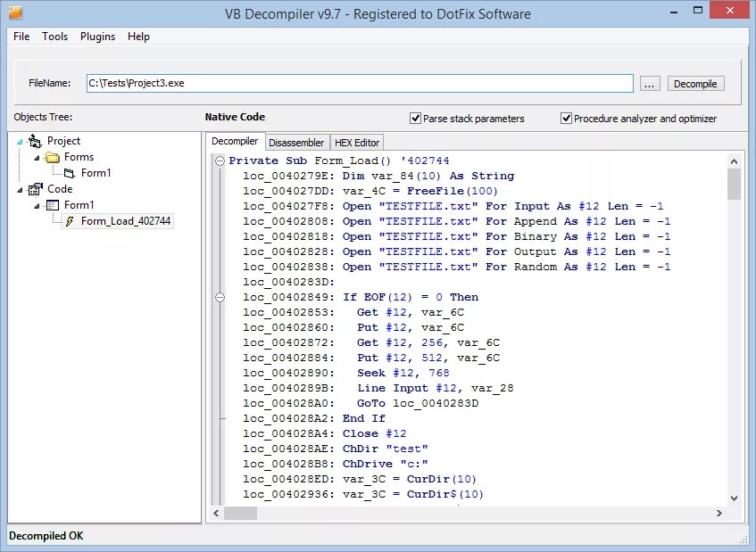Click the lightning icon of Form_Load_402744
756x552 pixels.
click(70, 221)
